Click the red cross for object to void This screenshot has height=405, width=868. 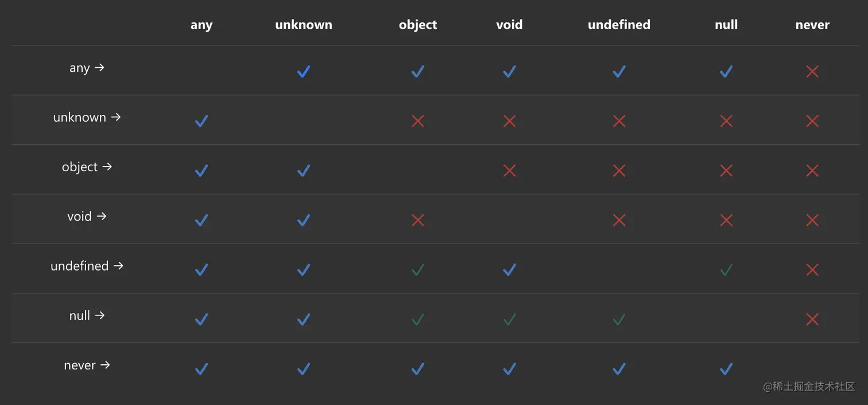pos(509,170)
